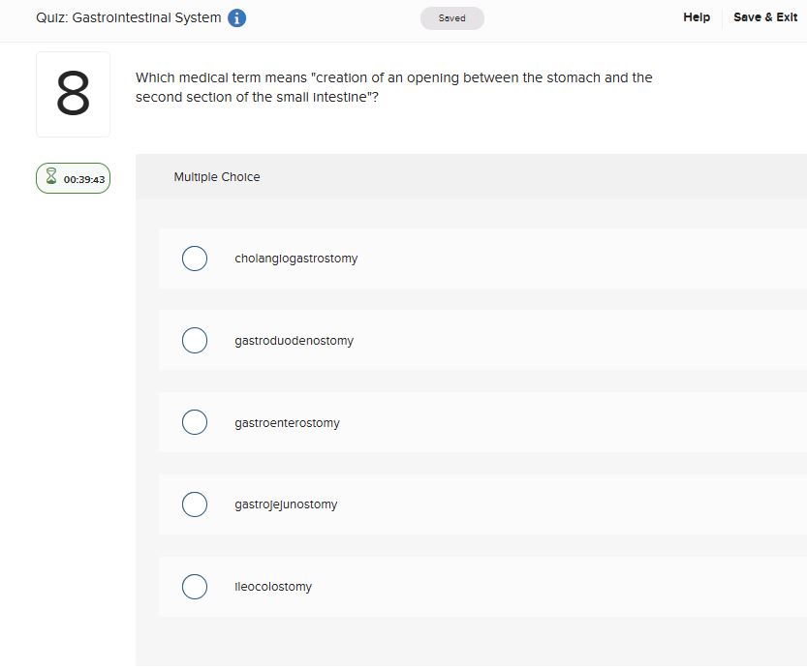Screen dimensions: 807x672
Task: Click the question number 8 tile
Action: click(x=73, y=93)
